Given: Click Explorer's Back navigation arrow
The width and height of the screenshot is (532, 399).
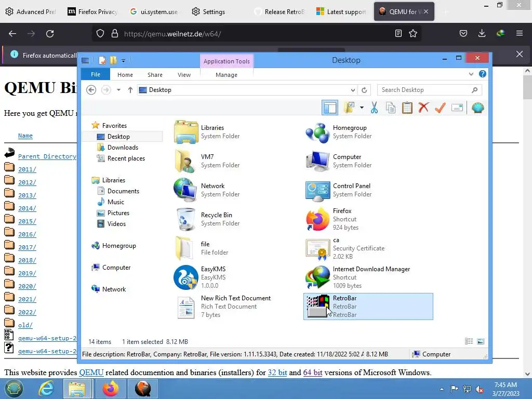Looking at the screenshot, I should [91, 90].
